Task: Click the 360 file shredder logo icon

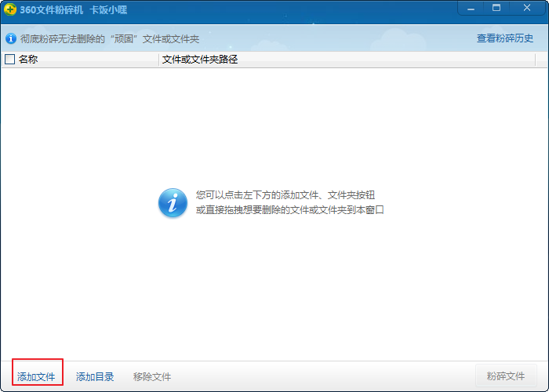Action: point(10,9)
